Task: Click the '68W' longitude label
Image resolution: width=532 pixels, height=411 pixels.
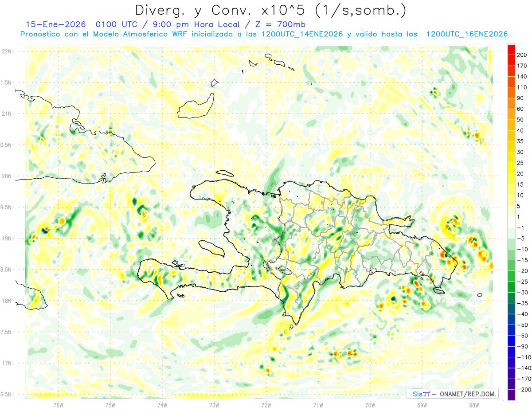Action: (x=474, y=405)
